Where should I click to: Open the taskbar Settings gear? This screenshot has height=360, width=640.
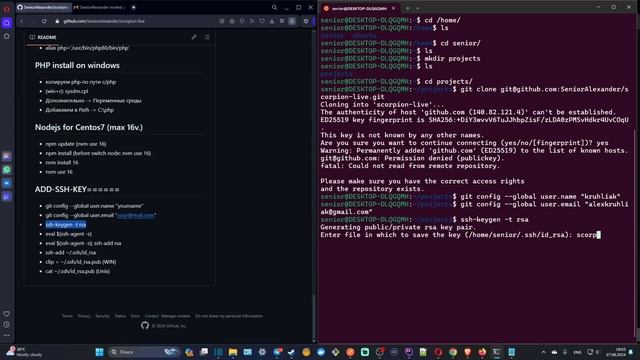[262, 352]
